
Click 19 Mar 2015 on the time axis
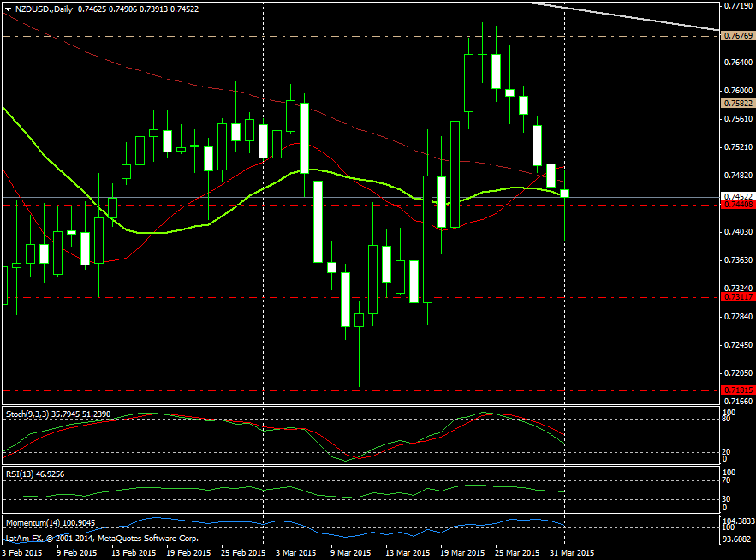coord(463,553)
